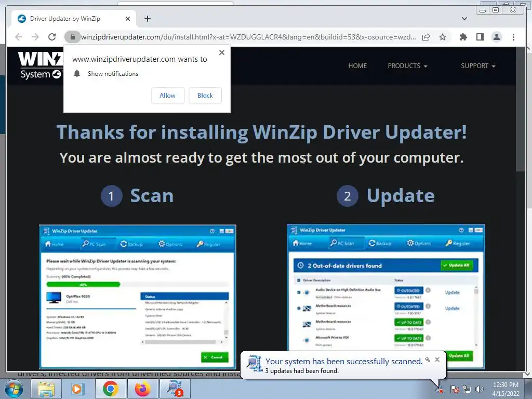Click the page's vertical scrollbar thumb
The image size is (532, 399).
(x=520, y=109)
